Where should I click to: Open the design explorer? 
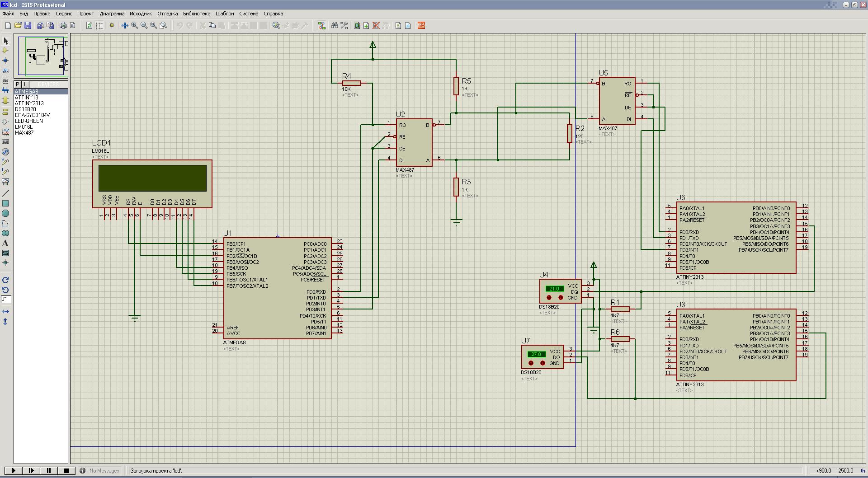coord(357,26)
